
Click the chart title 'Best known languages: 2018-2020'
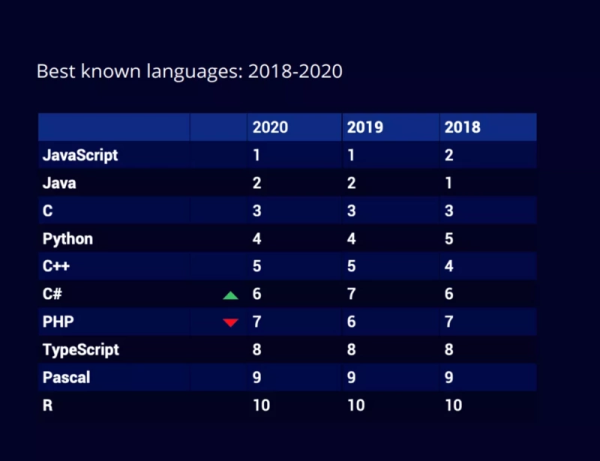(x=189, y=72)
